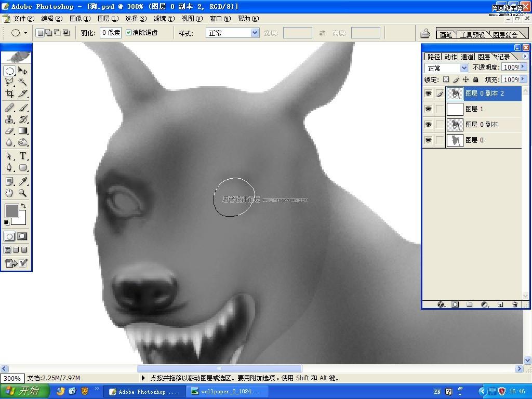Open the Brushes (画笔) palette tab
Image resolution: width=532 pixels, height=399 pixels.
[x=446, y=35]
